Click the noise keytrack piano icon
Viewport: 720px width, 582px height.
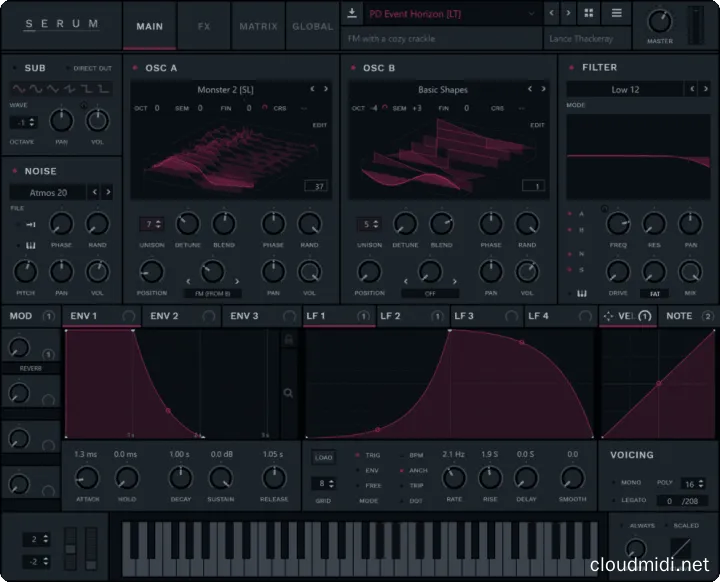click(30, 245)
